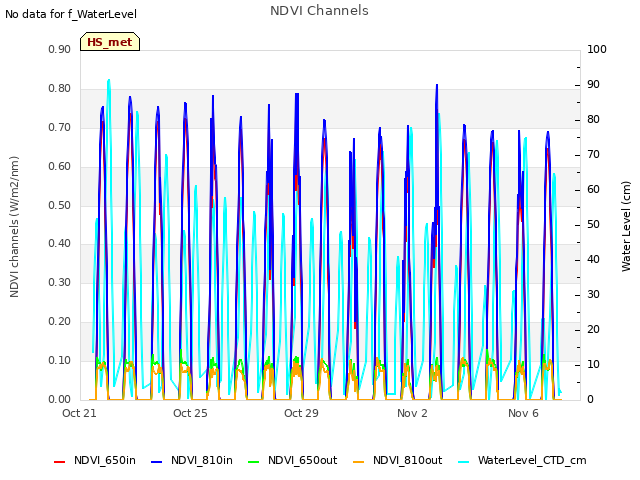Image resolution: width=640 pixels, height=480 pixels.
Task: Click the 0.70 left axis tick label
Action: (60, 128)
